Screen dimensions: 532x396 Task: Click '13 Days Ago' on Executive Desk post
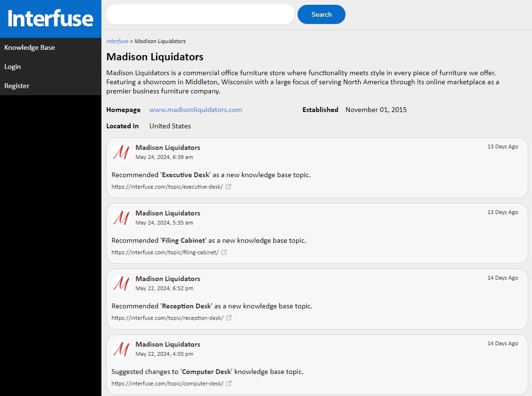502,147
